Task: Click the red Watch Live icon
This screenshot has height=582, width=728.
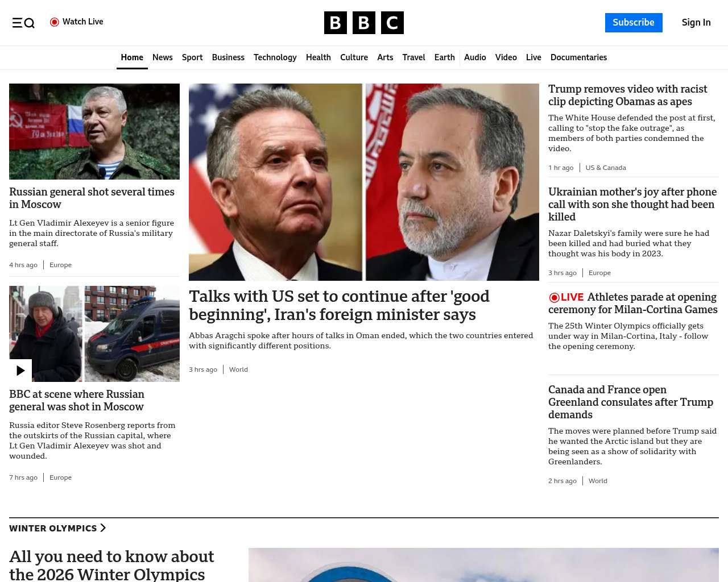Action: pos(55,22)
